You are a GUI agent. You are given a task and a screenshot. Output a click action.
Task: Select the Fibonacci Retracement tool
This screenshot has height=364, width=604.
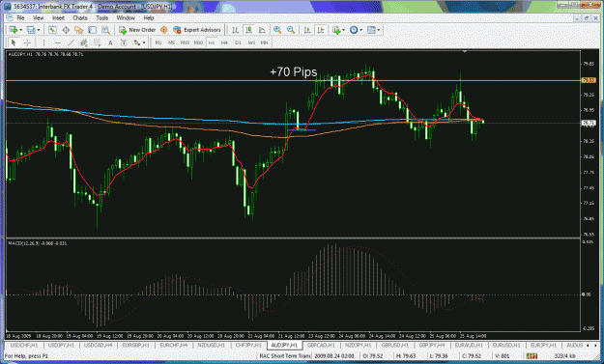(97, 42)
